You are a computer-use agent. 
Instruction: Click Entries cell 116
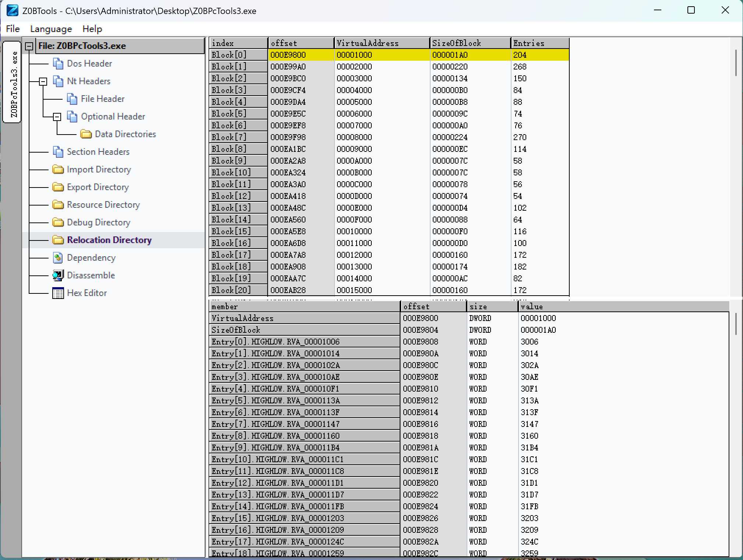click(x=540, y=231)
